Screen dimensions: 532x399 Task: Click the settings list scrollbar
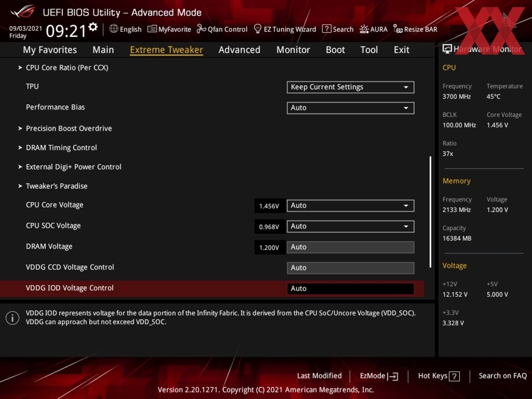tap(430, 212)
